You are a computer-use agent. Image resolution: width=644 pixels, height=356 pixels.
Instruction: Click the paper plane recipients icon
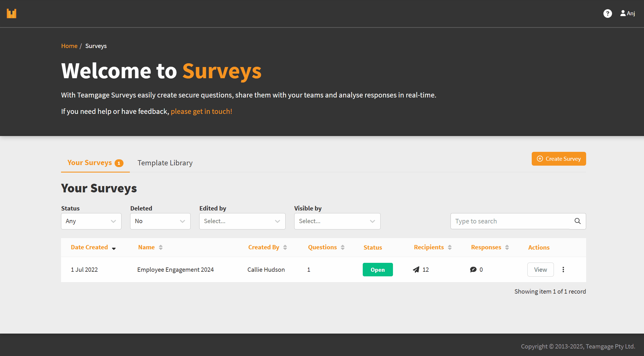click(416, 269)
